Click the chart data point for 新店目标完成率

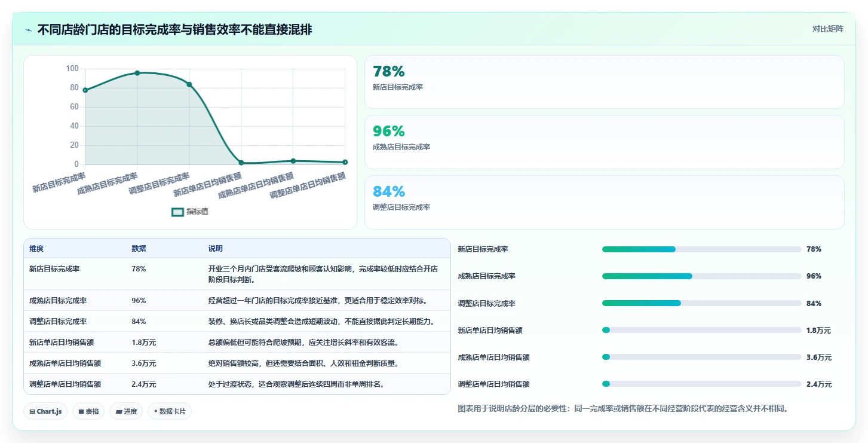85,90
